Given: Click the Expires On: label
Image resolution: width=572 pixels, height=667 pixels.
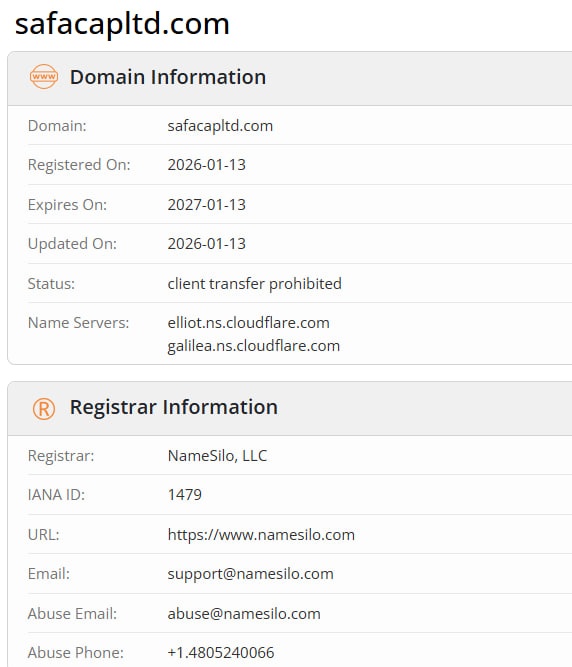Looking at the screenshot, I should coord(67,205).
